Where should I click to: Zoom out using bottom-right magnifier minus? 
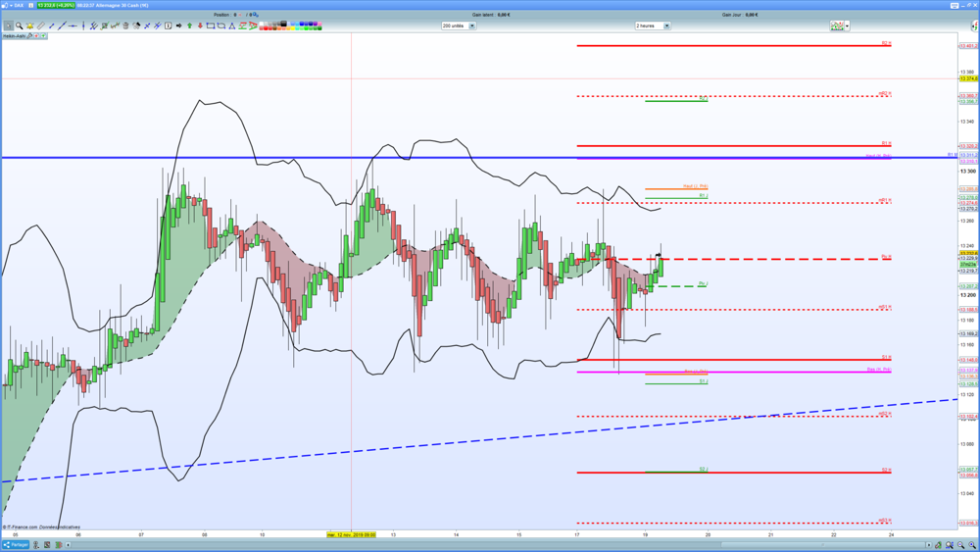(960, 545)
